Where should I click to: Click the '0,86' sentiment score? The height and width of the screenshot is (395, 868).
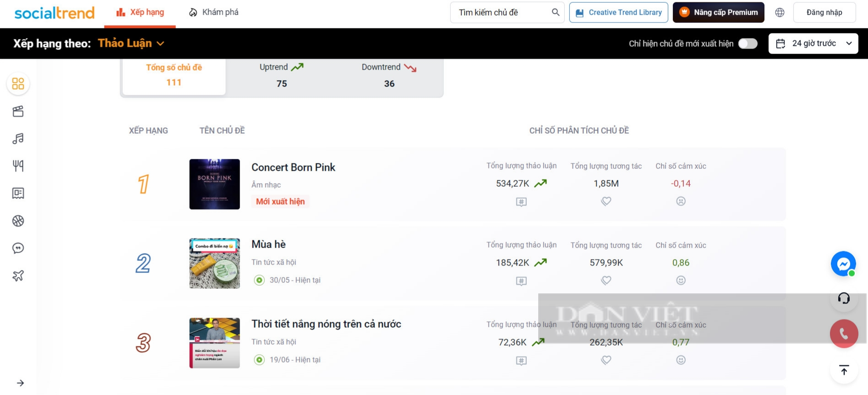coord(681,263)
